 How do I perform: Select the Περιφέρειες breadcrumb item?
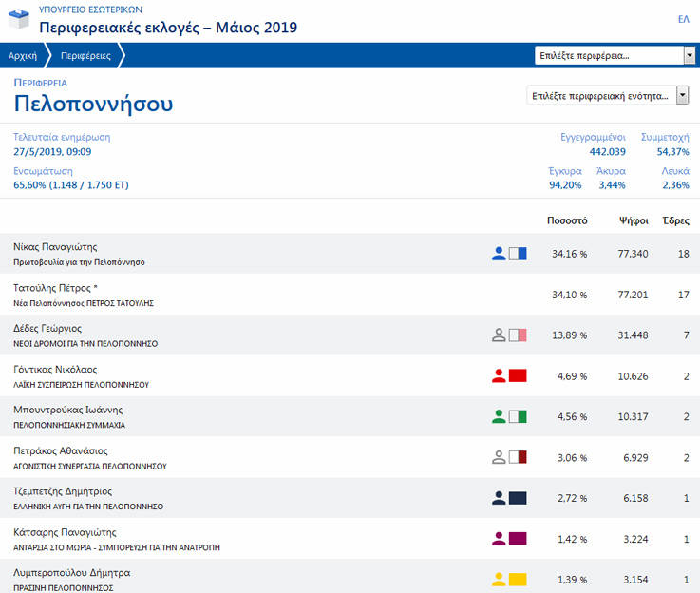(x=85, y=56)
